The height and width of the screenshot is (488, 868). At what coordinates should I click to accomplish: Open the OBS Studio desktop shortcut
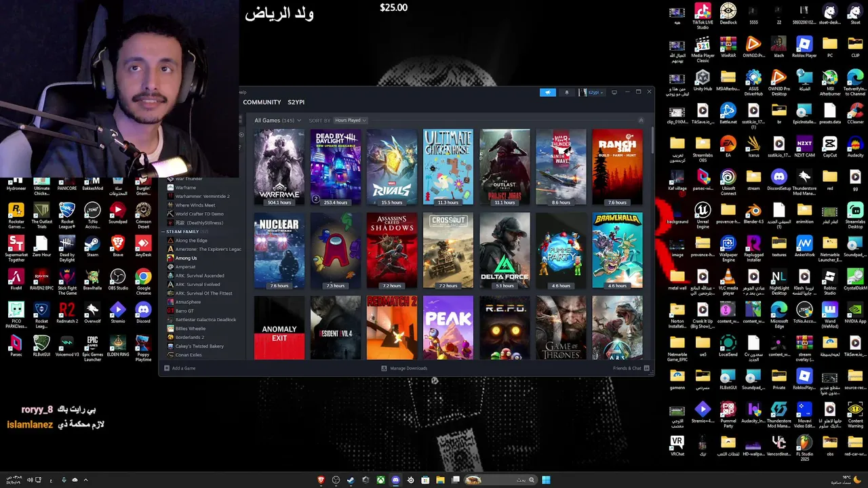118,279
